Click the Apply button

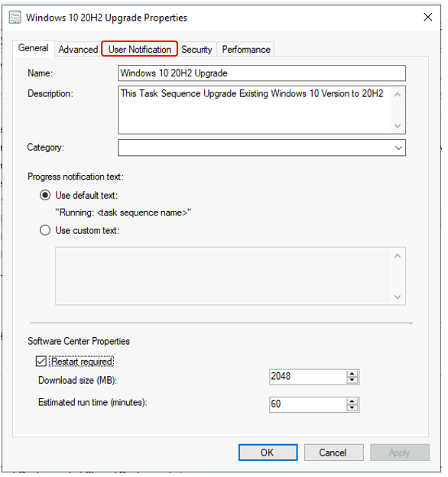[x=400, y=453]
